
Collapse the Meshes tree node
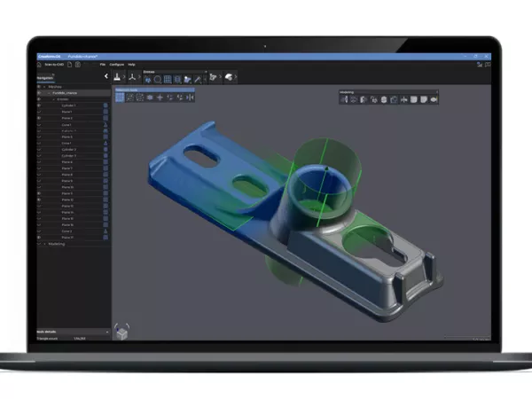coord(39,86)
